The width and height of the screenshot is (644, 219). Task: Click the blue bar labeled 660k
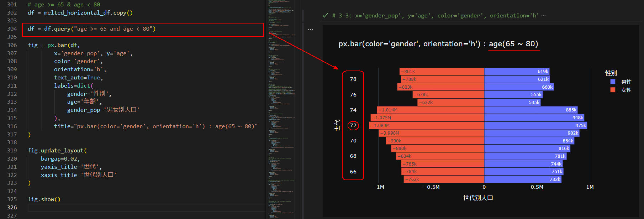coord(519,87)
